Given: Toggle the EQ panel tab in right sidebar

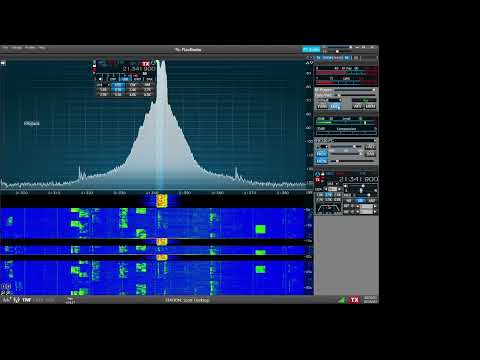Looking at the screenshot, I should 356,58.
